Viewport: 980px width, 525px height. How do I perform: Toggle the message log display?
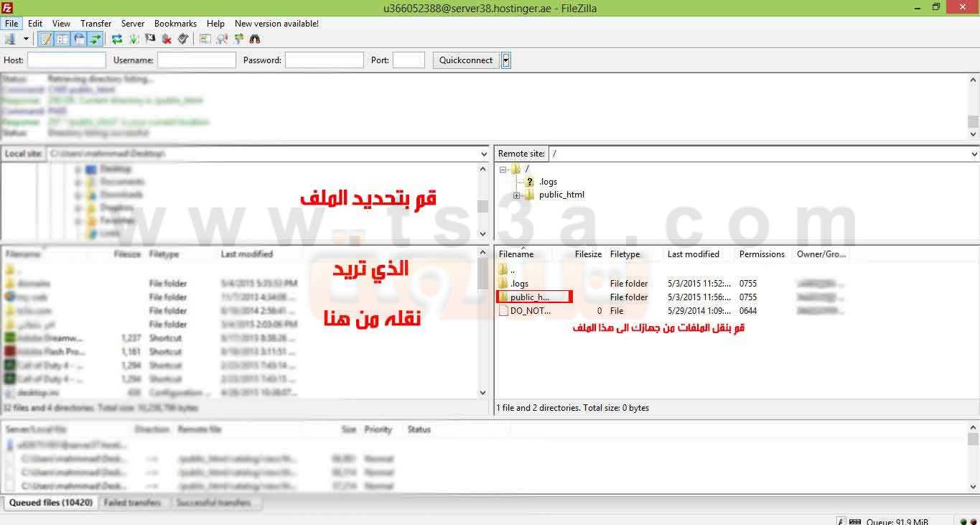coord(46,39)
